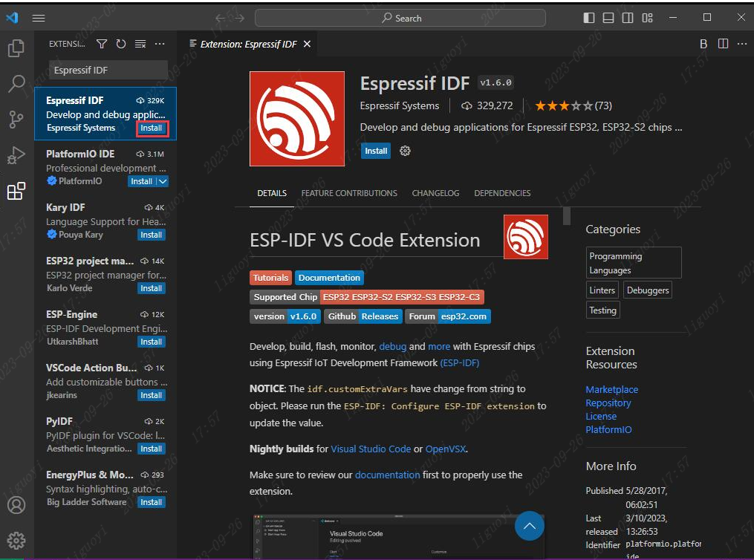This screenshot has height=560, width=754.
Task: Close the Extension: Espressif IDF tab
Action: [308, 45]
